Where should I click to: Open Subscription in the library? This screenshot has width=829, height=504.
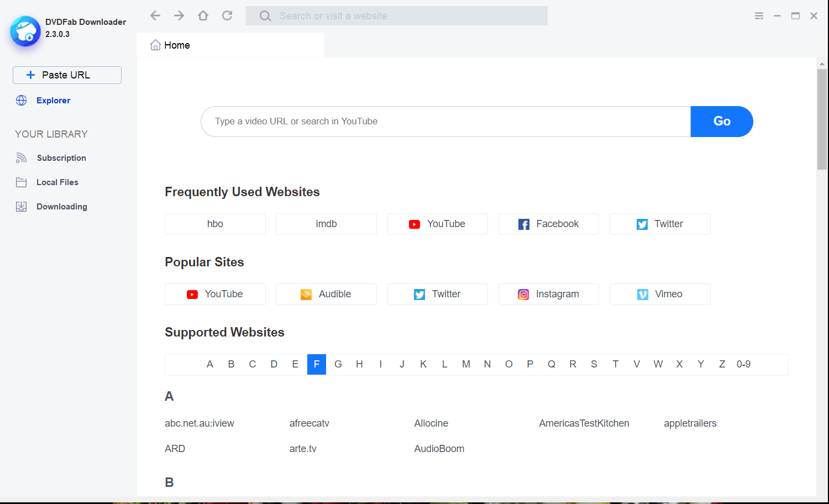coord(61,158)
